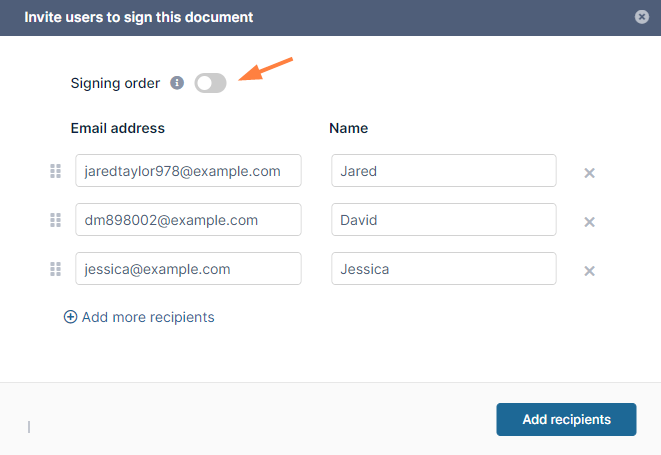This screenshot has width=661, height=455.
Task: Click the drag handle for Jared's row
Action: point(56,171)
